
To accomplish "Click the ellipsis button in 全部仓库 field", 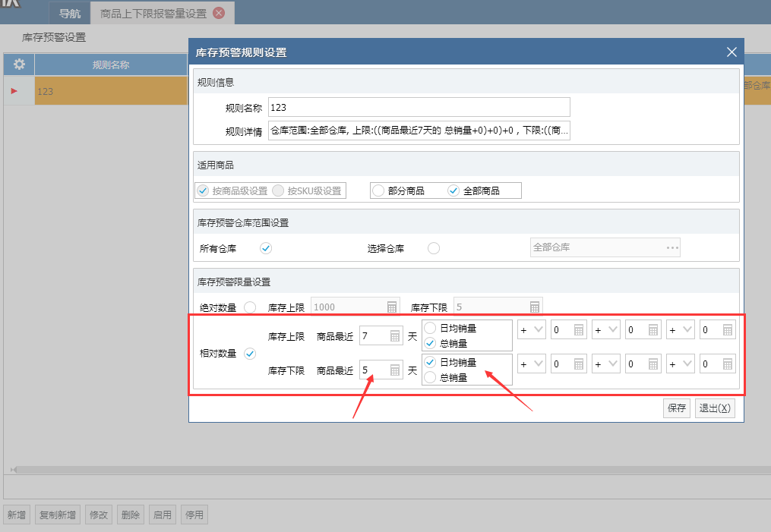I will [672, 247].
